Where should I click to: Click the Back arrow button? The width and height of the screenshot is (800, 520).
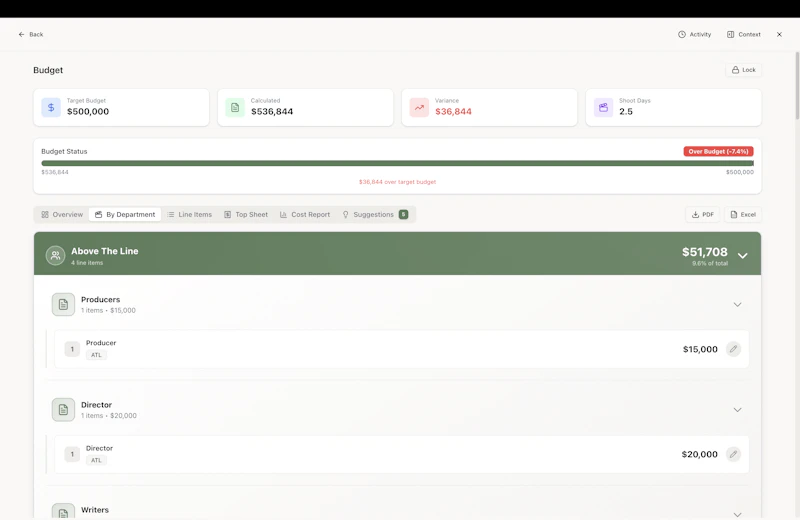pos(31,34)
